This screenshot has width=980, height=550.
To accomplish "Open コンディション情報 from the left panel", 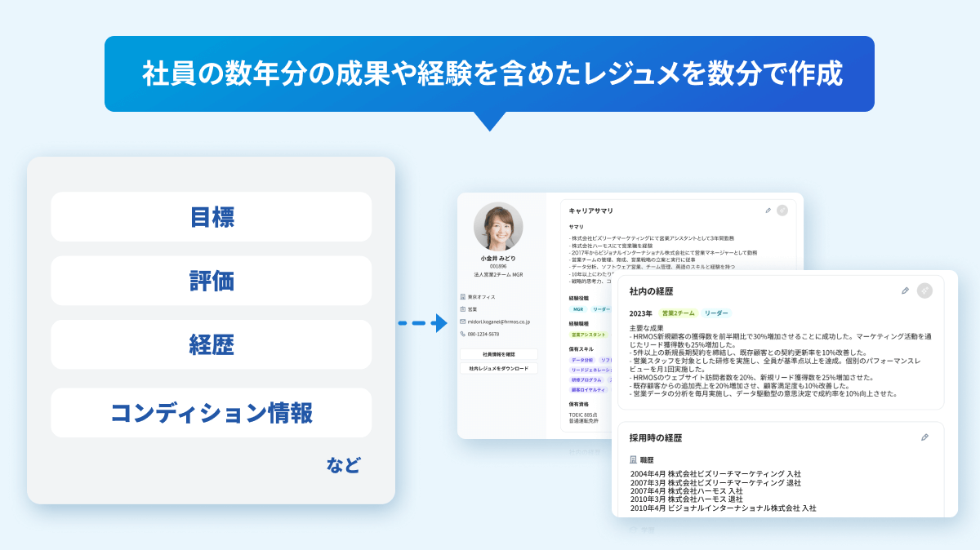I will 211,412.
